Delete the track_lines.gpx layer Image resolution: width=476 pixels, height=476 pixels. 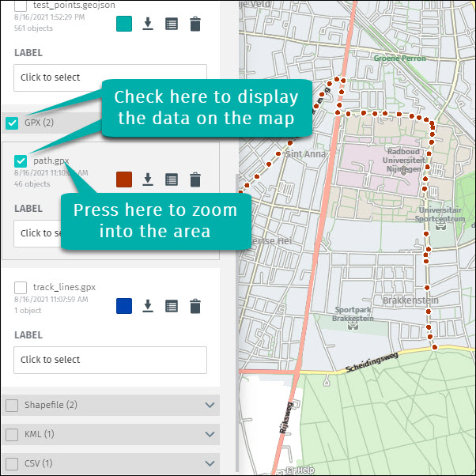click(x=195, y=306)
